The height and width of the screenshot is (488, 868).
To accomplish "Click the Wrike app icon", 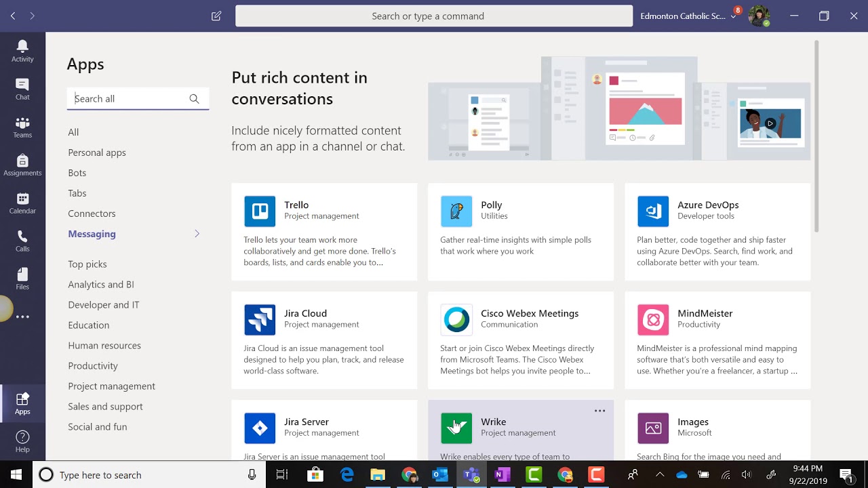I will (x=456, y=428).
